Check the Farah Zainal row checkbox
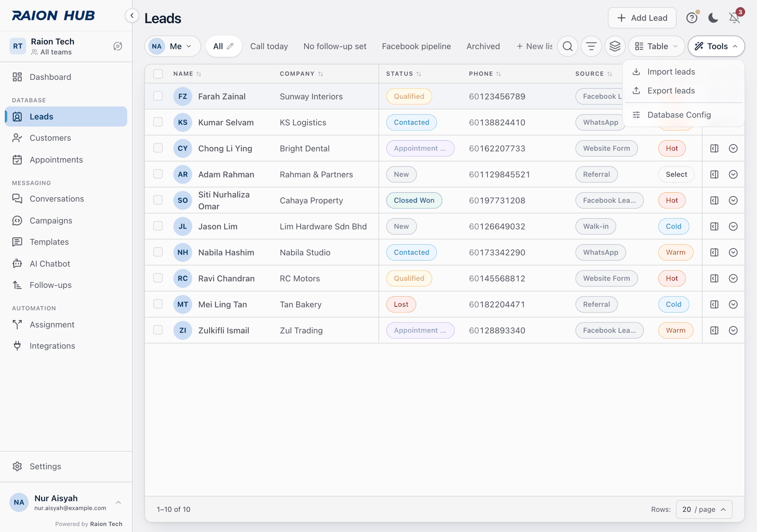 (158, 96)
